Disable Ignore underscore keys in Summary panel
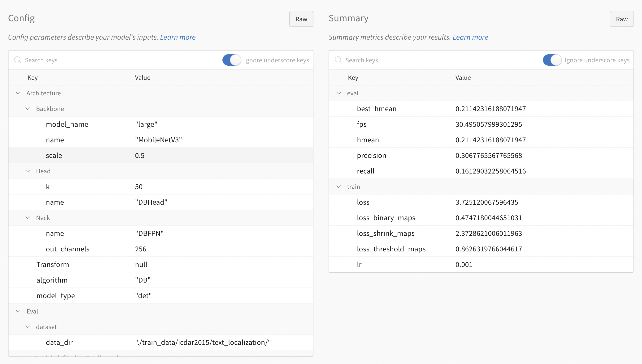This screenshot has width=642, height=364. (x=552, y=60)
